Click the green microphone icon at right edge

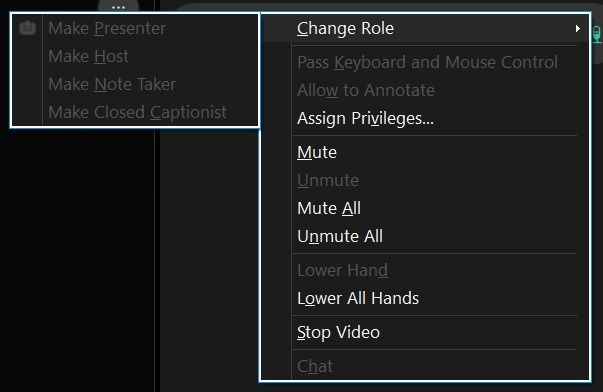pos(596,34)
